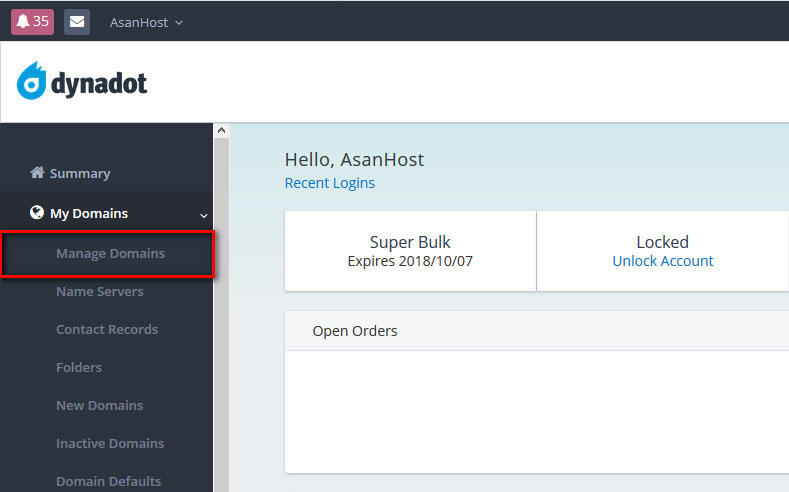This screenshot has height=492, width=789.
Task: Click the Summary home icon
Action: [38, 173]
